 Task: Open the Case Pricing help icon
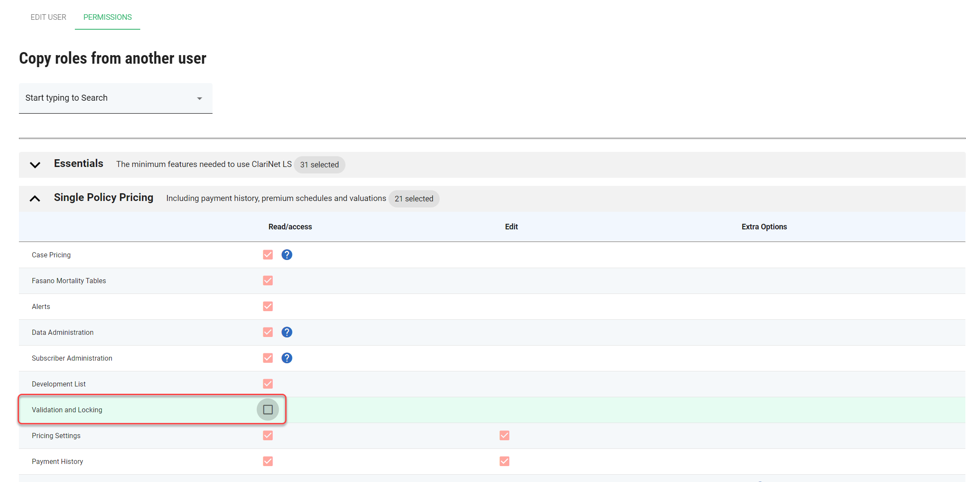point(287,255)
